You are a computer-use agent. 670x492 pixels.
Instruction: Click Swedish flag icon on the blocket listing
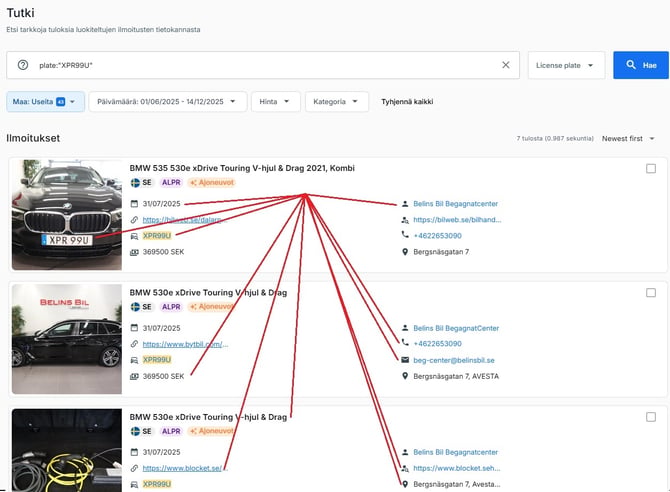135,431
